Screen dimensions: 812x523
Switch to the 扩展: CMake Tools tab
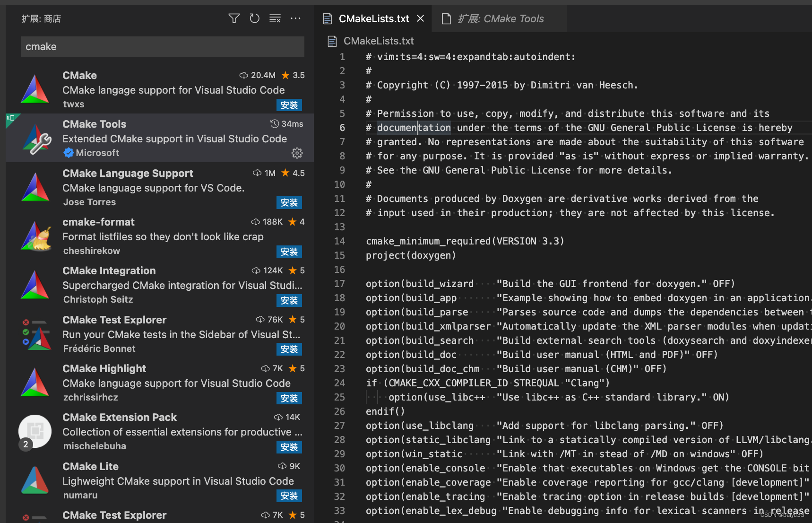coord(499,18)
